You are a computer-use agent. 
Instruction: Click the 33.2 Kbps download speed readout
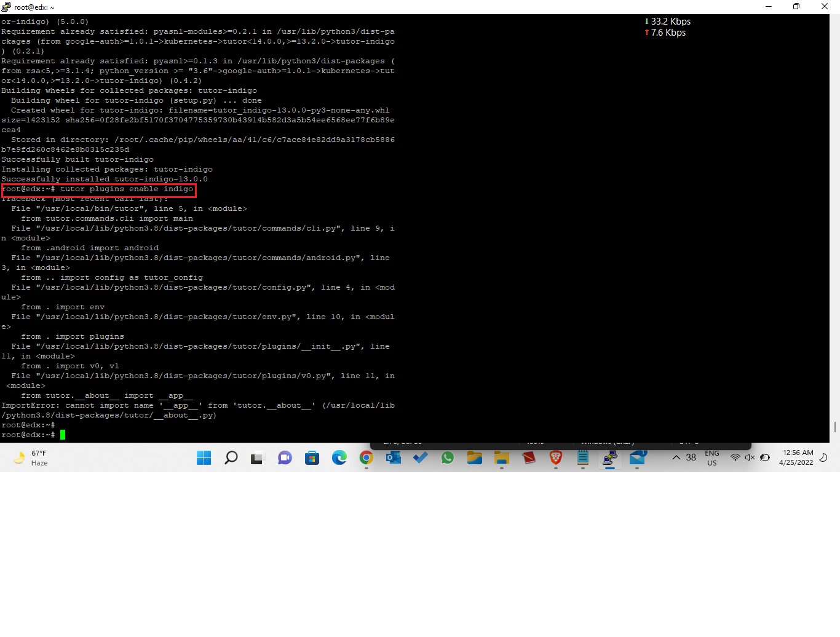[668, 22]
